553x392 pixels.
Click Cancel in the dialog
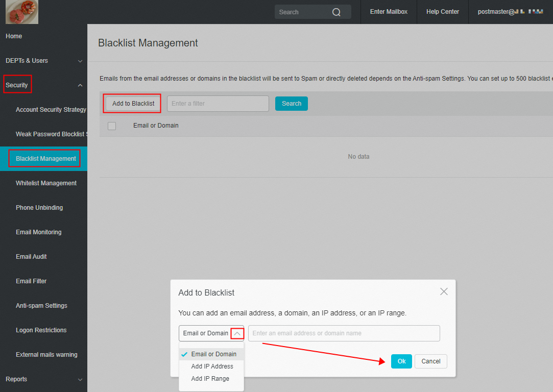[x=430, y=361]
